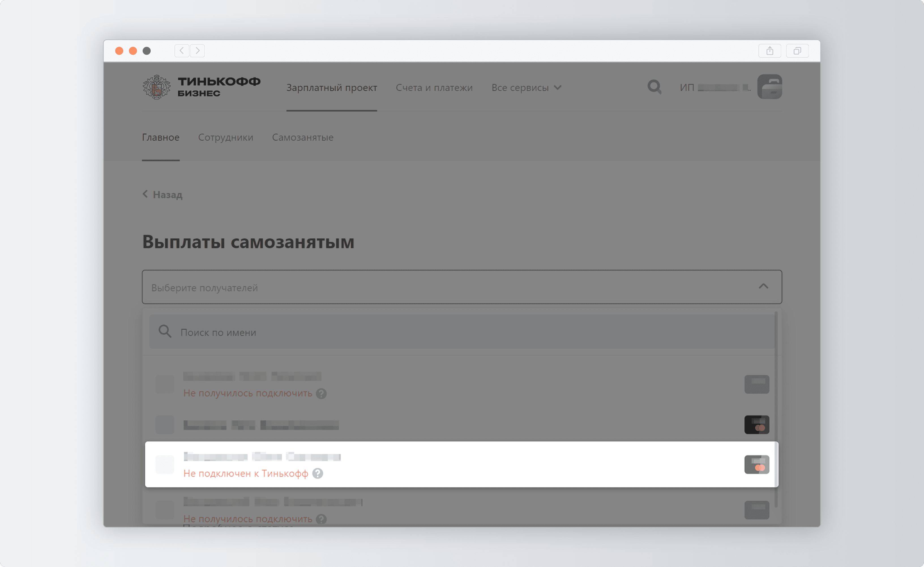This screenshot has height=567, width=924.
Task: Click the user account icon top right
Action: click(769, 87)
